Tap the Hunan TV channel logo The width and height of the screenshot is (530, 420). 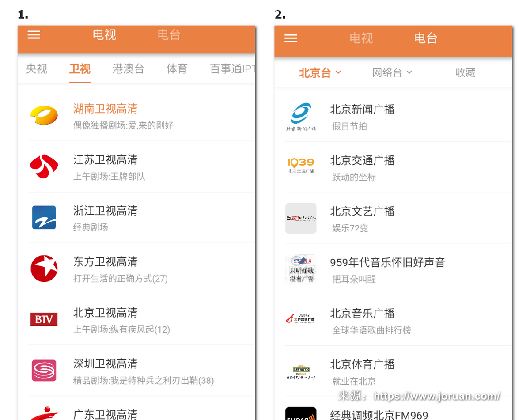pos(44,115)
